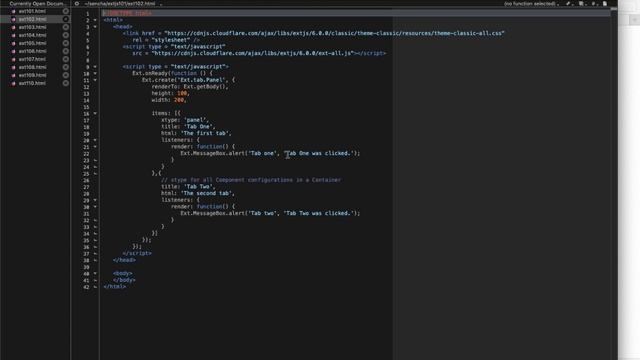The image size is (640, 360).
Task: Select ext106.html in the open documents list
Action: click(x=32, y=51)
